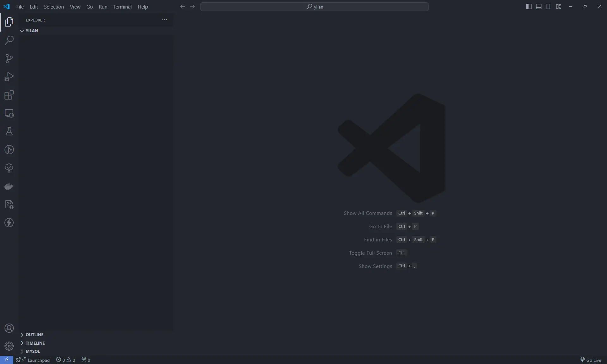
Task: Toggle the secondary side bar visibility
Action: point(549,7)
